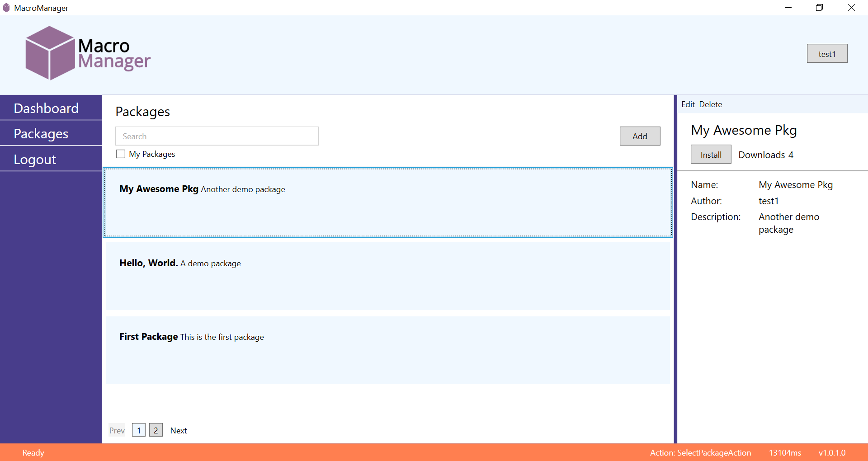Select Packages in the sidebar
The image size is (868, 461).
[41, 133]
